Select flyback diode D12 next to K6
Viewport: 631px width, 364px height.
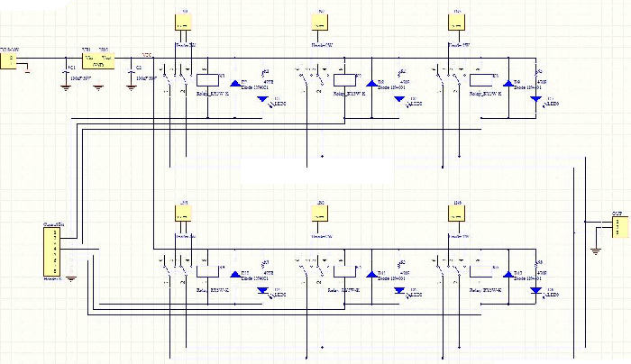pos(508,275)
